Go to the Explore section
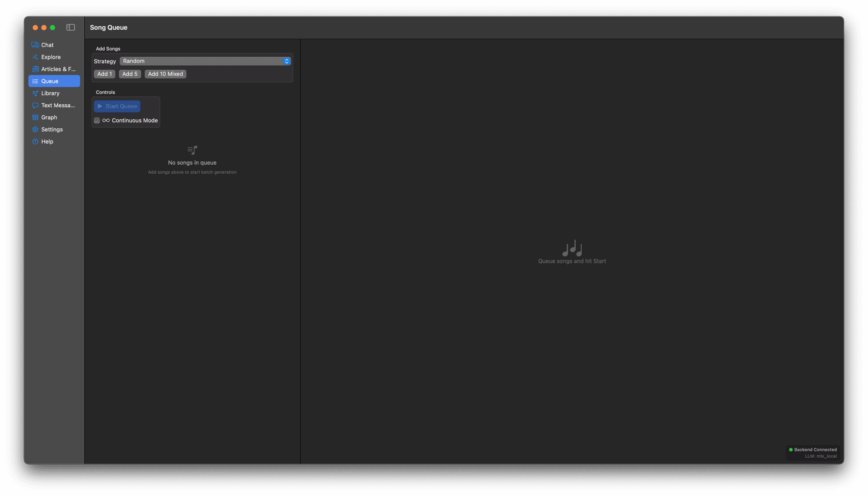Image resolution: width=868 pixels, height=496 pixels. click(54, 57)
